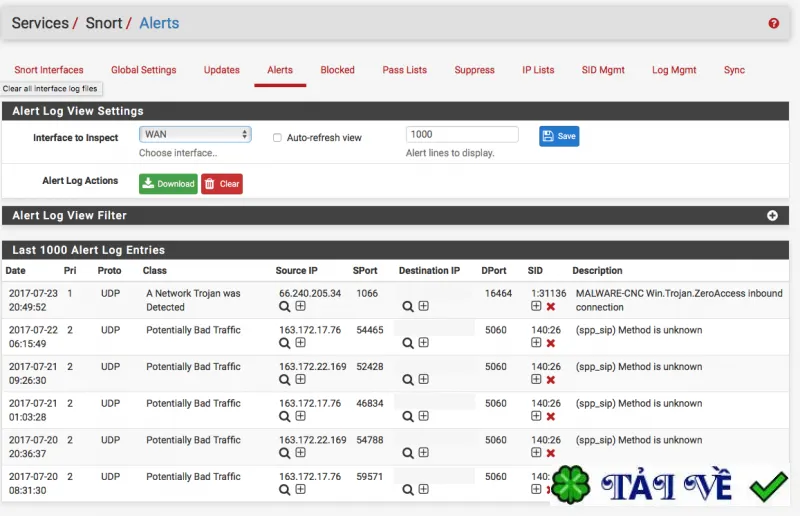The width and height of the screenshot is (800, 516).
Task: Click the Date column header
Action: [15, 271]
